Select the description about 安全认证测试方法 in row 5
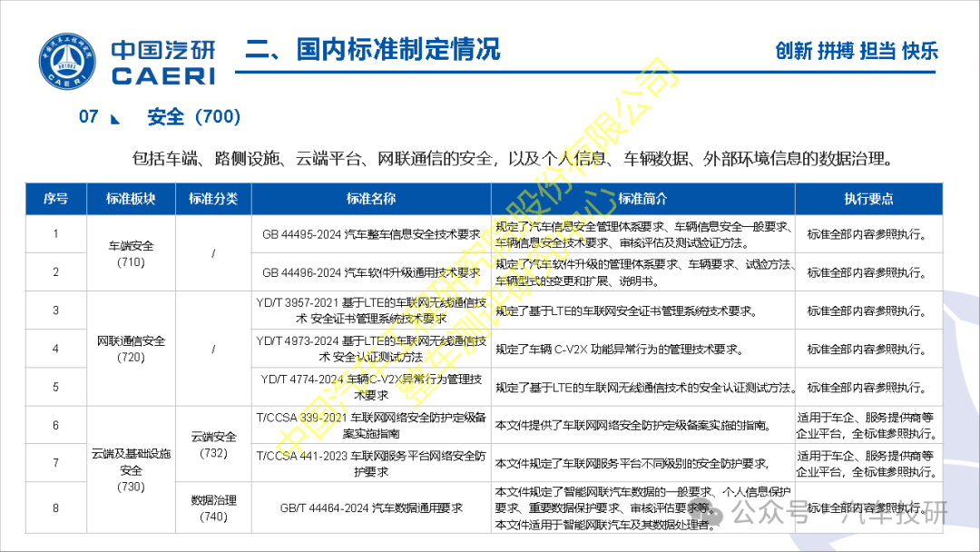This screenshot has height=552, width=980. (x=646, y=388)
